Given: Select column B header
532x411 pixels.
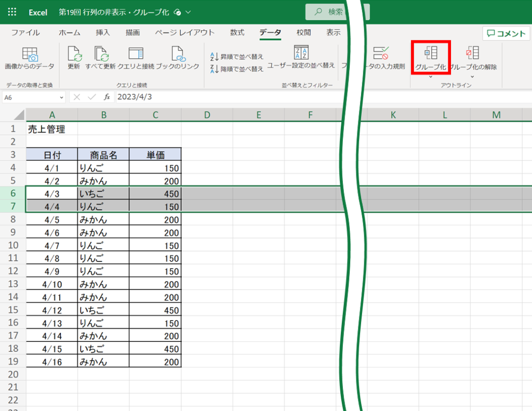Looking at the screenshot, I should point(104,115).
